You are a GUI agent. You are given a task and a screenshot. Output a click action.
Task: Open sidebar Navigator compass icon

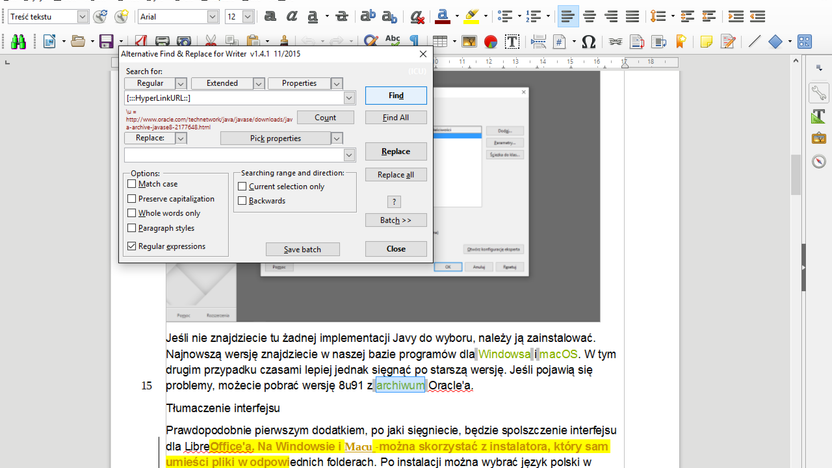pos(819,161)
